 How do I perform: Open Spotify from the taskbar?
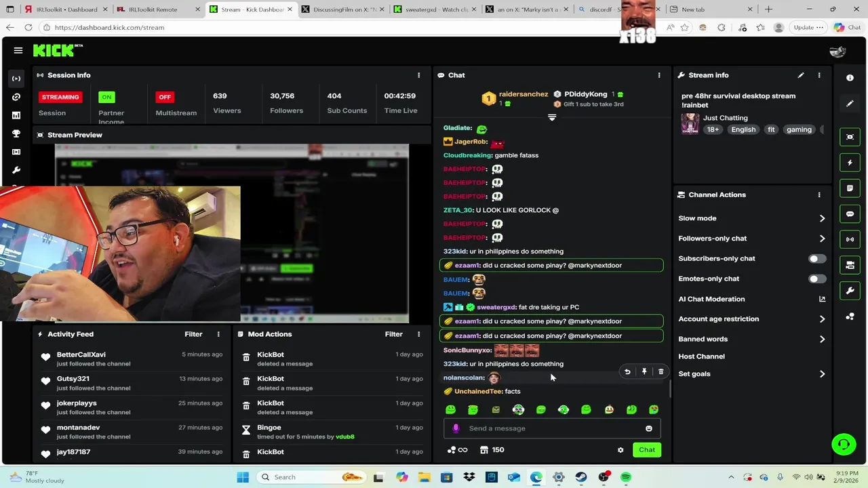coord(626,477)
